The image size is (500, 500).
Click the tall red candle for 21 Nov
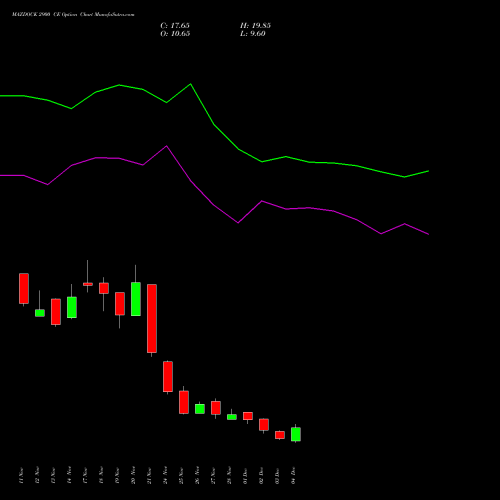[x=152, y=318]
